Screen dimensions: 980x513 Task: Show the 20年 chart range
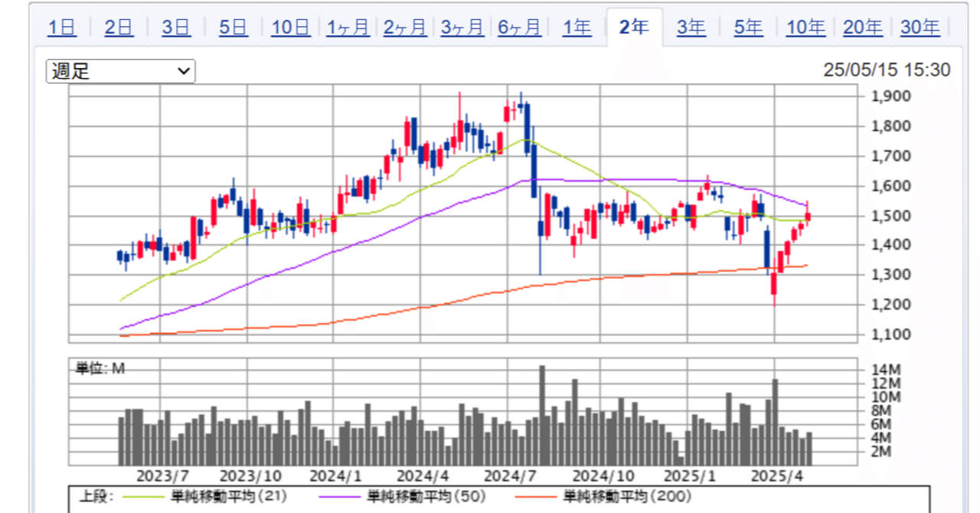click(x=863, y=28)
